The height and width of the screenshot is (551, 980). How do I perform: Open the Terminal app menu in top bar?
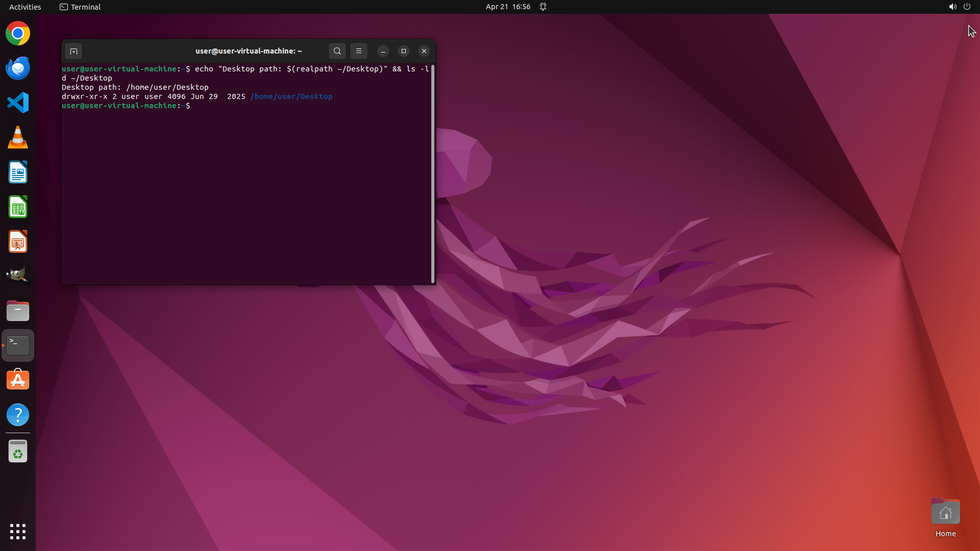(80, 7)
